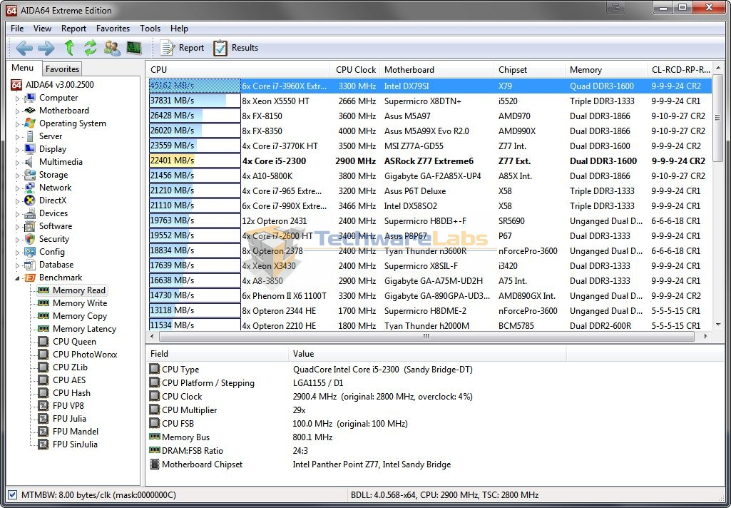The height and width of the screenshot is (508, 731).
Task: Open the monitor diagnostics toolbar icon
Action: pyautogui.click(x=134, y=48)
